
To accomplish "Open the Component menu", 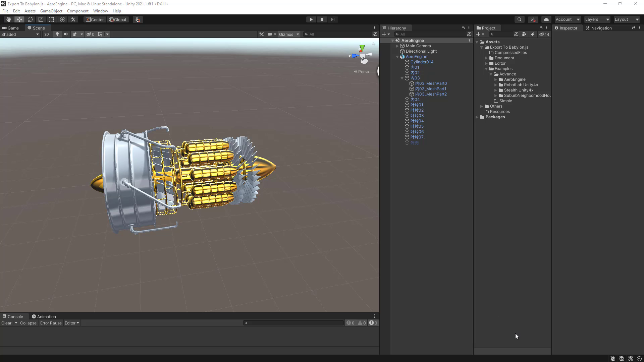I will click(77, 11).
